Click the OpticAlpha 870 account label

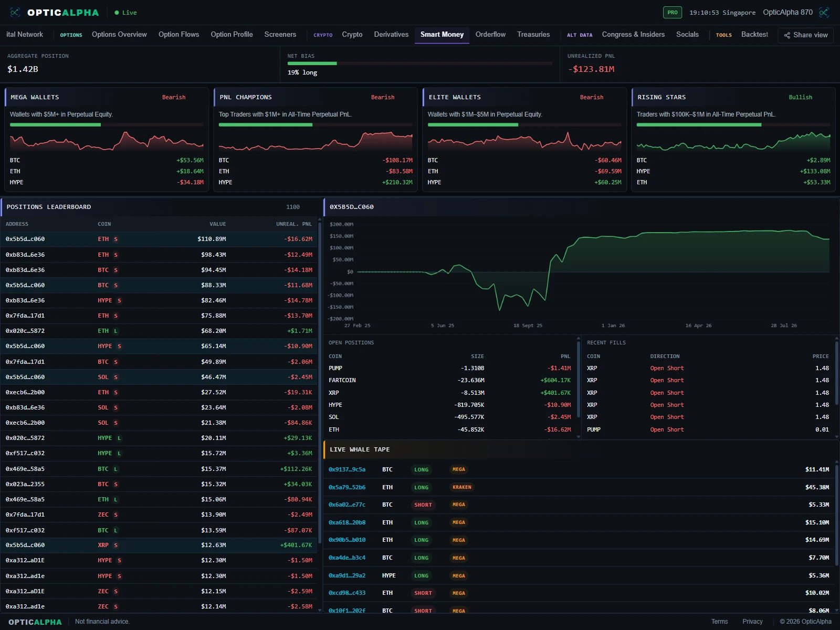[x=787, y=12]
